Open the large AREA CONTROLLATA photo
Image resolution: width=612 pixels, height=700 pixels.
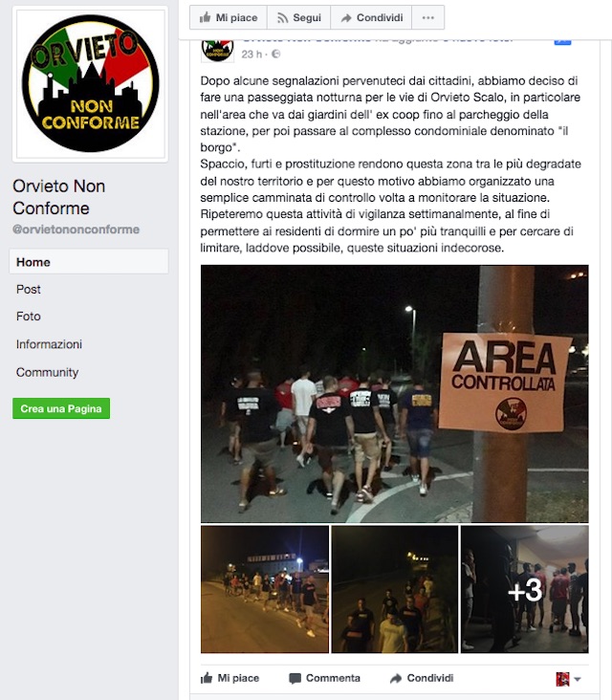click(395, 394)
